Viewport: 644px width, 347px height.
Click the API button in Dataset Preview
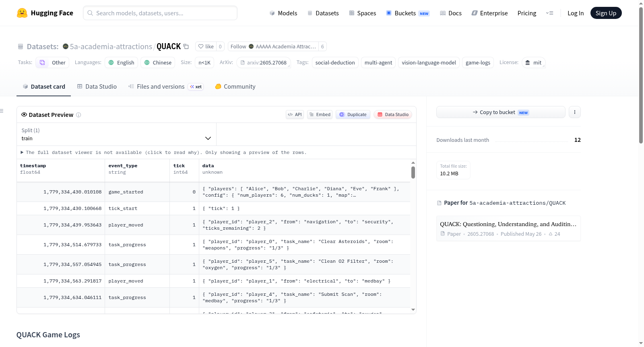point(295,114)
